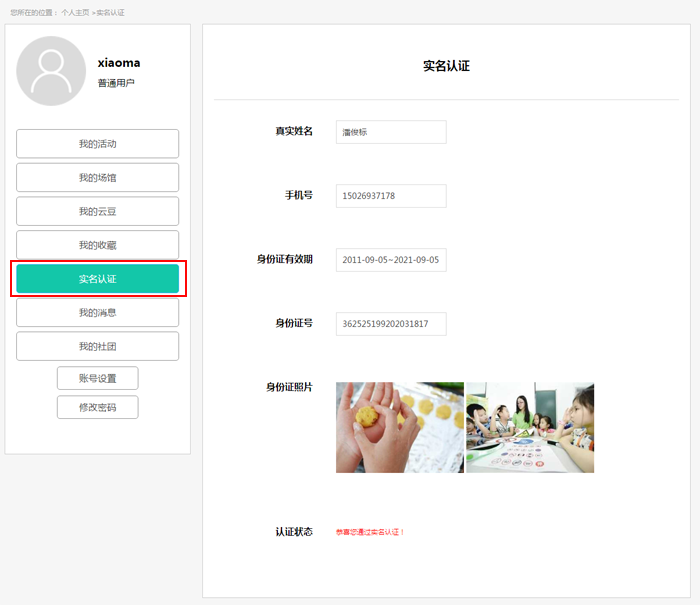Click the xiaoma username

click(119, 63)
